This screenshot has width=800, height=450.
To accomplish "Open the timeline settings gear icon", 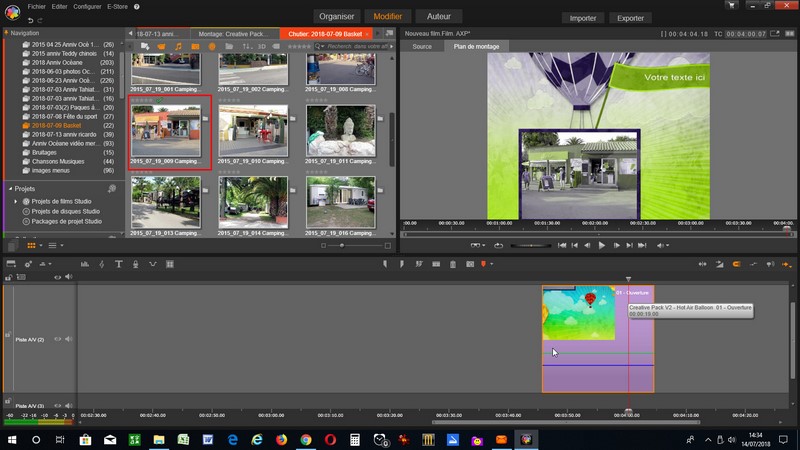I will 28,264.
